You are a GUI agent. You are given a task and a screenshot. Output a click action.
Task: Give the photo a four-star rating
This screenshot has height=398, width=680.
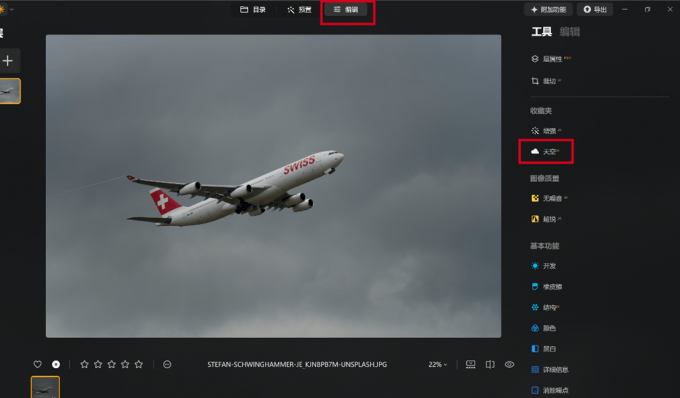click(125, 364)
